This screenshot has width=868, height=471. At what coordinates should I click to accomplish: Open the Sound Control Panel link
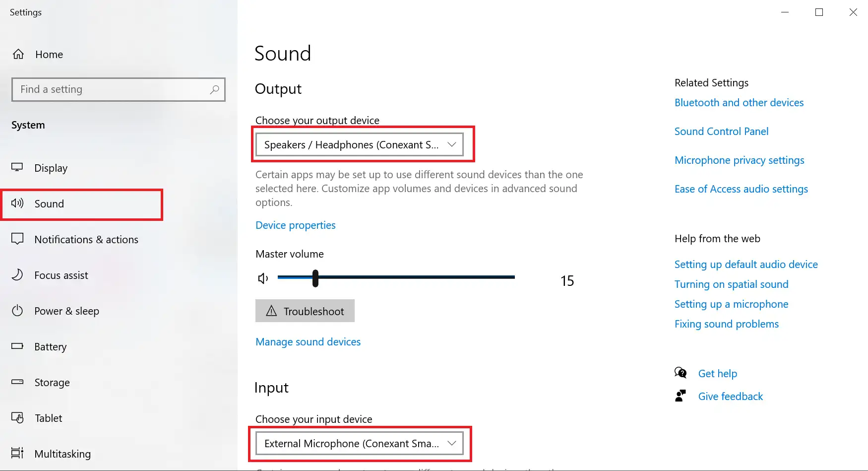(x=721, y=132)
